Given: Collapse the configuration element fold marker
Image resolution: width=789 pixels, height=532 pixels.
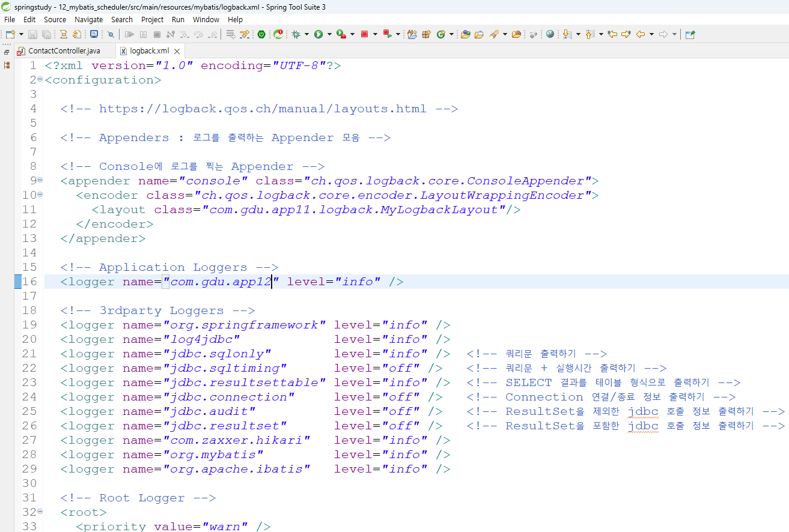Looking at the screenshot, I should tap(40, 79).
